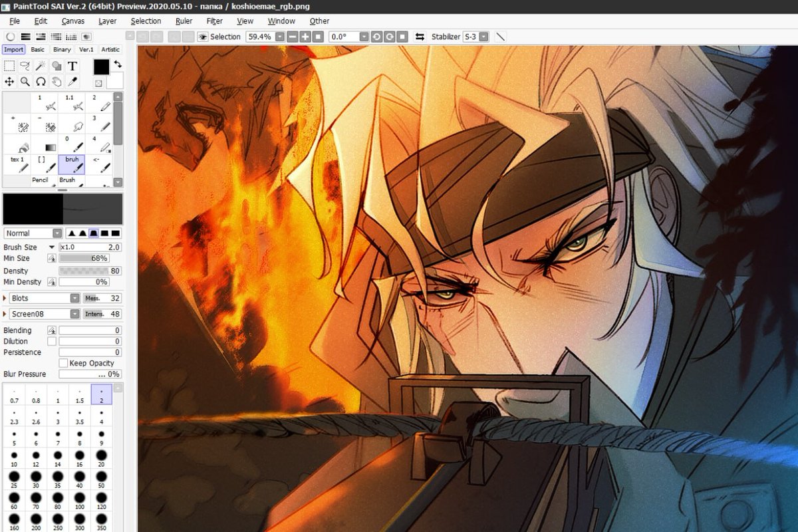Open the rotation angle dropdown

tap(364, 37)
